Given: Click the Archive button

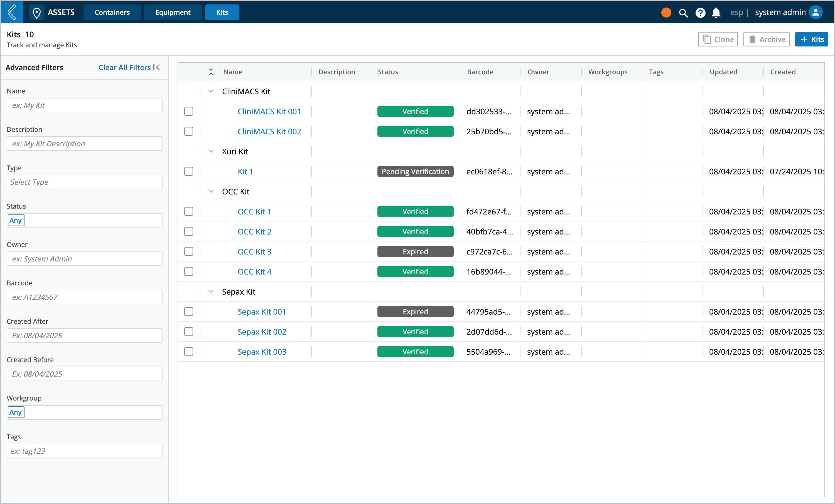Looking at the screenshot, I should click(x=766, y=39).
